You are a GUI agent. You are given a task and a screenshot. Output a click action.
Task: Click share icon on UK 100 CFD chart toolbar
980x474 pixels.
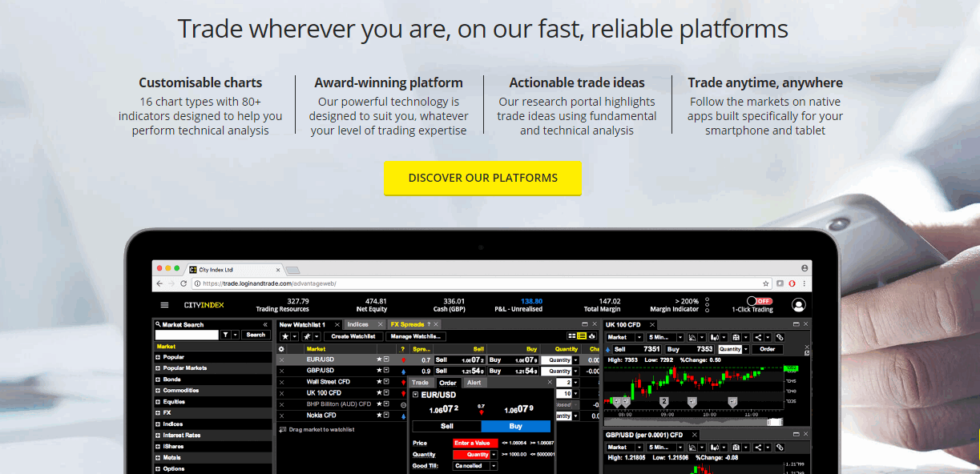tap(758, 337)
